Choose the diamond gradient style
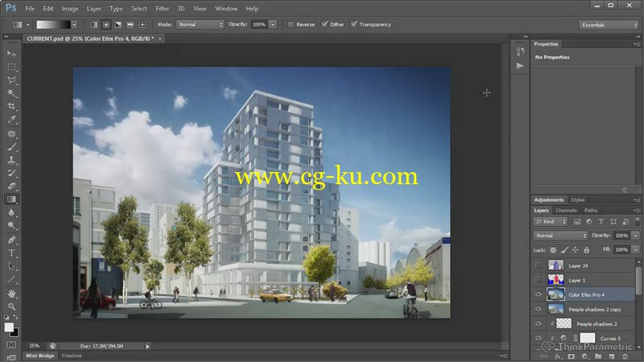Viewport: 644px width, 362px height. click(x=142, y=25)
